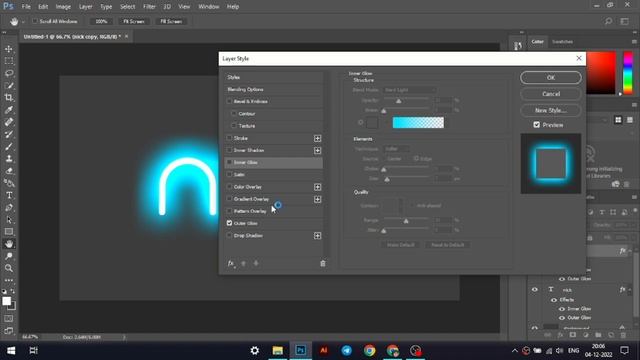This screenshot has width=640, height=360.
Task: Click the fx add-effect icon in Layer Style
Action: (x=231, y=264)
